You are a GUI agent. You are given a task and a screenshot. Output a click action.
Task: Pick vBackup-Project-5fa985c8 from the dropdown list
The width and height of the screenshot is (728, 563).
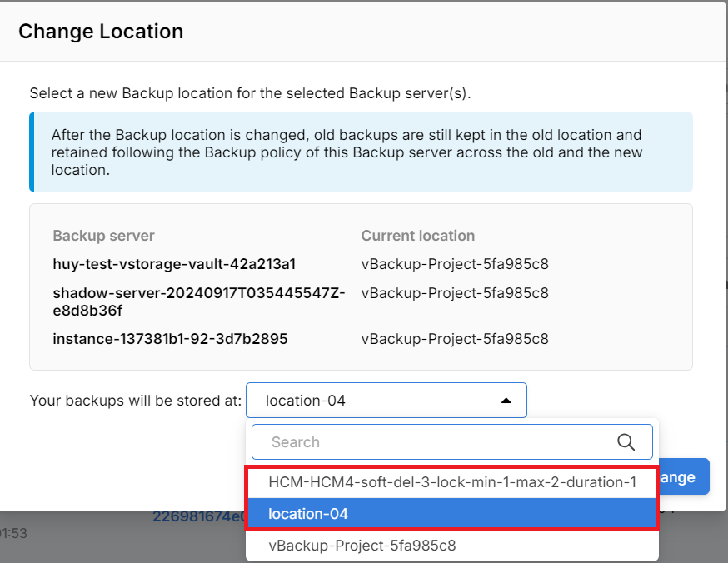click(362, 546)
